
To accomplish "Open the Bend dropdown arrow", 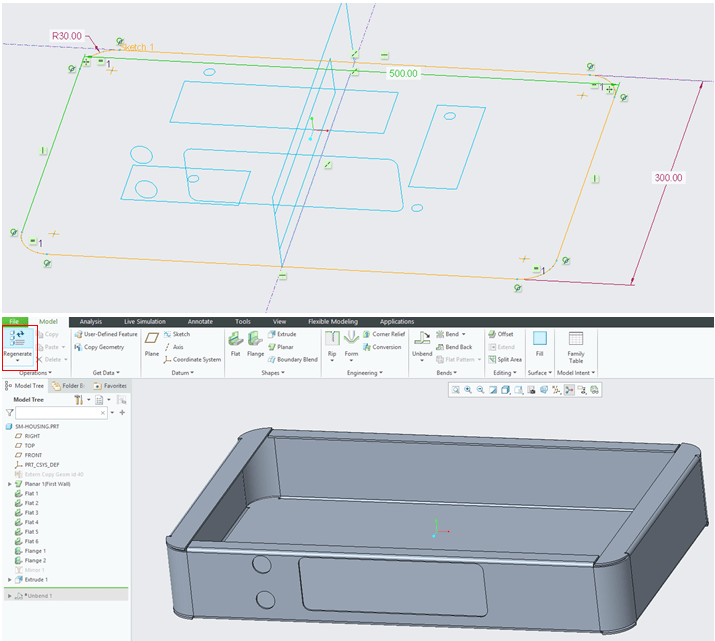I will pos(464,334).
